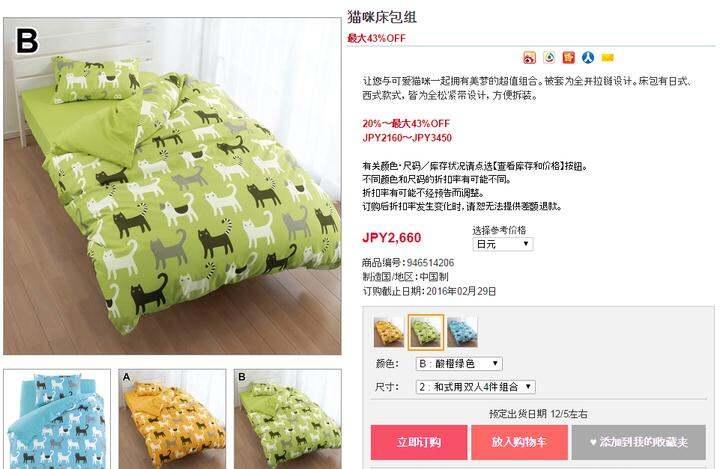Share product via Sina Weibo icon
The height and width of the screenshot is (469, 720).
[530, 57]
